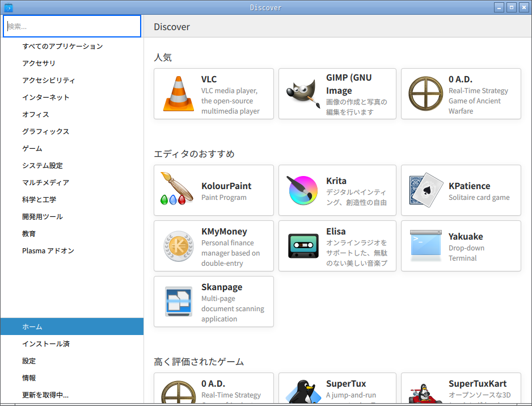Viewport: 532px width, 406px height.
Task: Click the Elisa title text
Action: tap(336, 231)
